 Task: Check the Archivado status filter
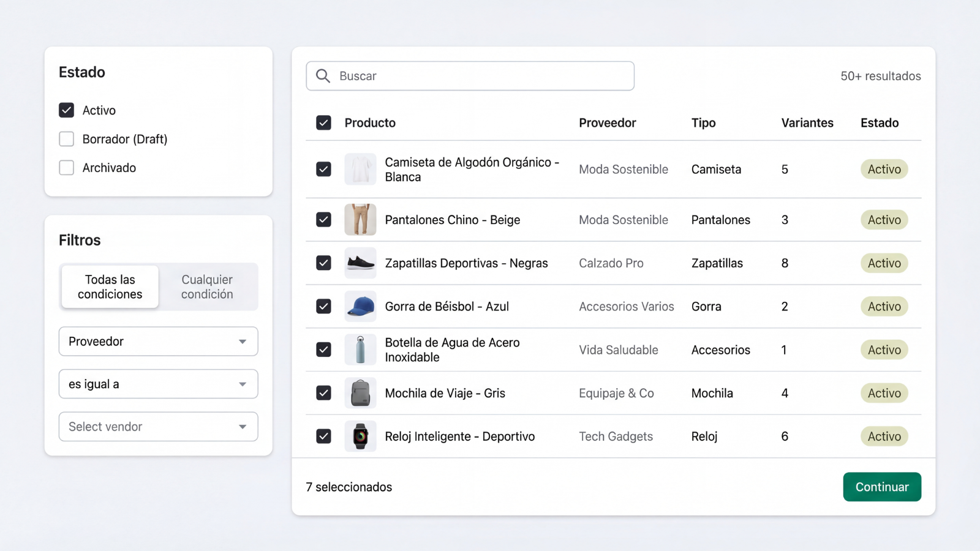[66, 167]
